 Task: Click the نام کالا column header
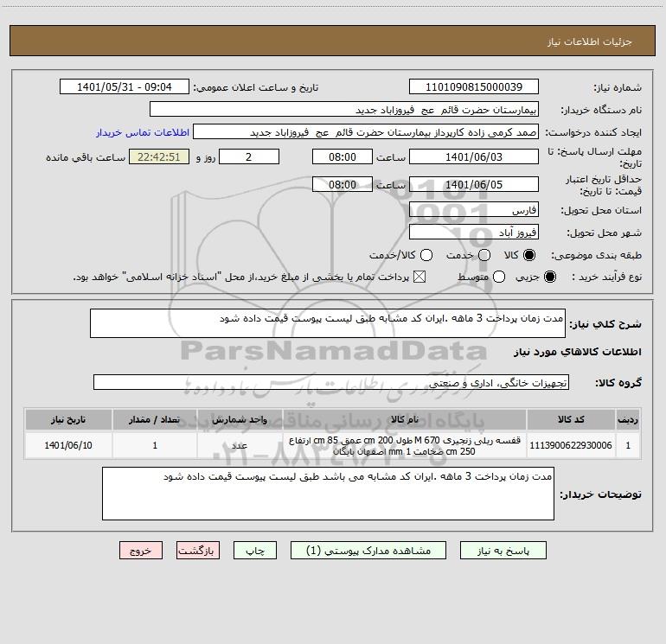[405, 419]
